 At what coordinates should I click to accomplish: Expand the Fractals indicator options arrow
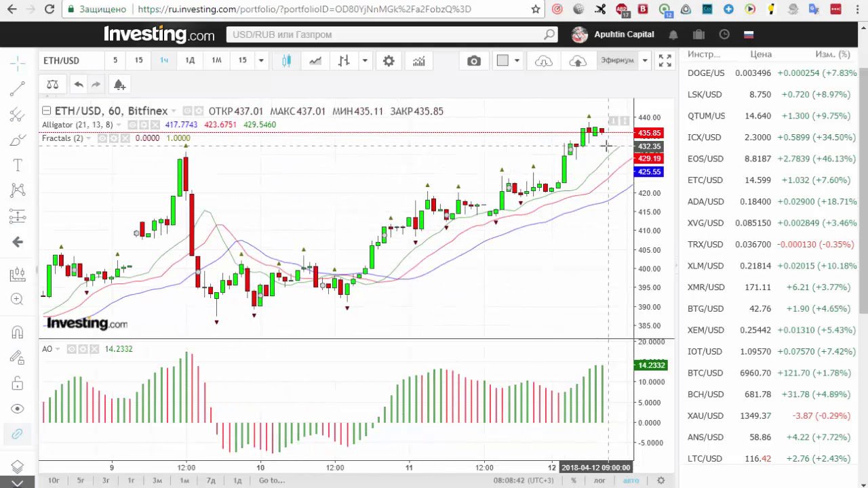tap(88, 138)
